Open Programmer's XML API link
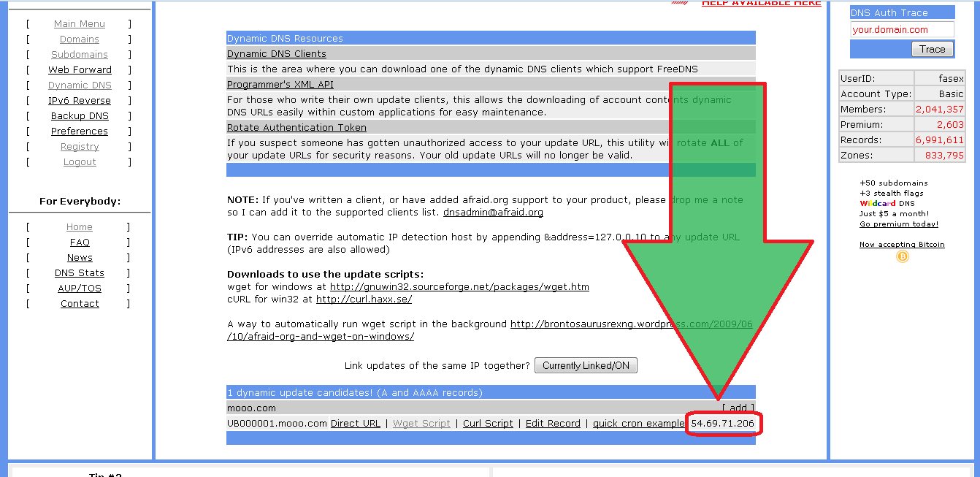This screenshot has height=477, width=980. (280, 85)
